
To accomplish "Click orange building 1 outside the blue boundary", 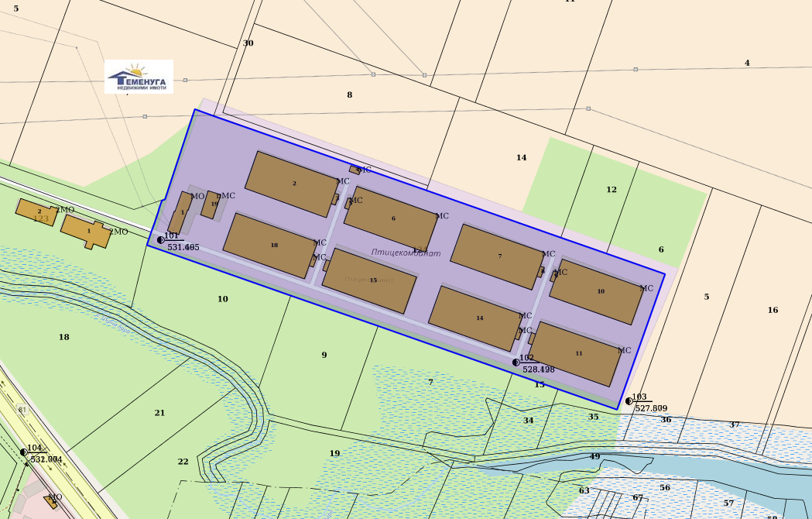I will pos(87,232).
